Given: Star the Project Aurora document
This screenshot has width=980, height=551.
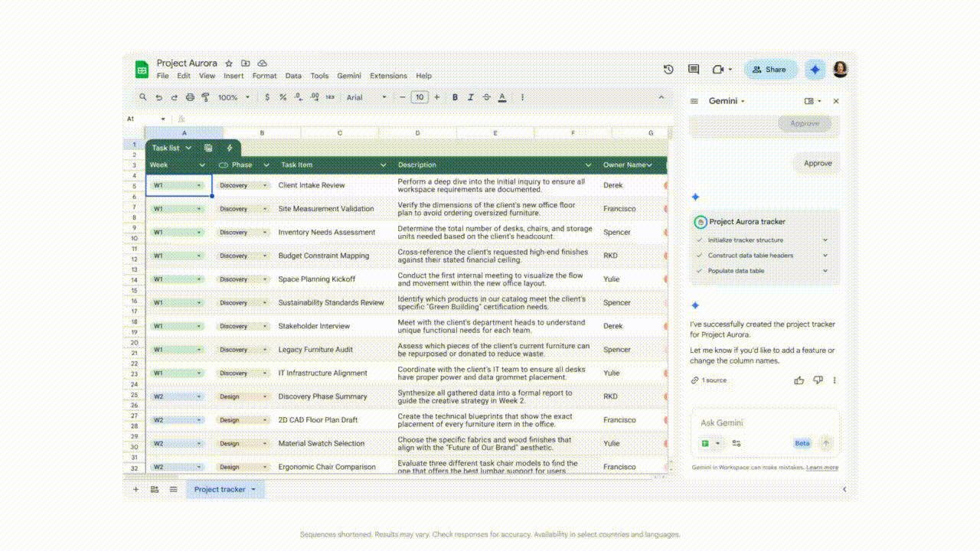Looking at the screenshot, I should (x=229, y=64).
